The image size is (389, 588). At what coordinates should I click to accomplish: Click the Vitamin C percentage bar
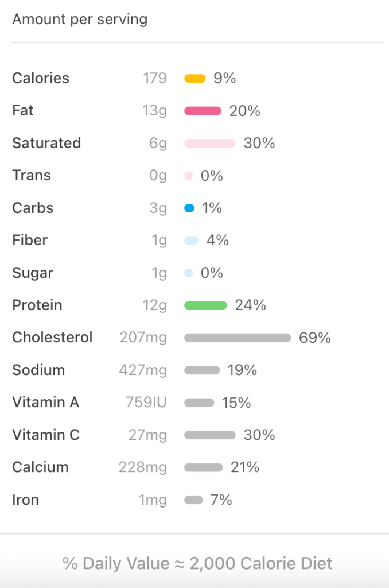point(209,435)
